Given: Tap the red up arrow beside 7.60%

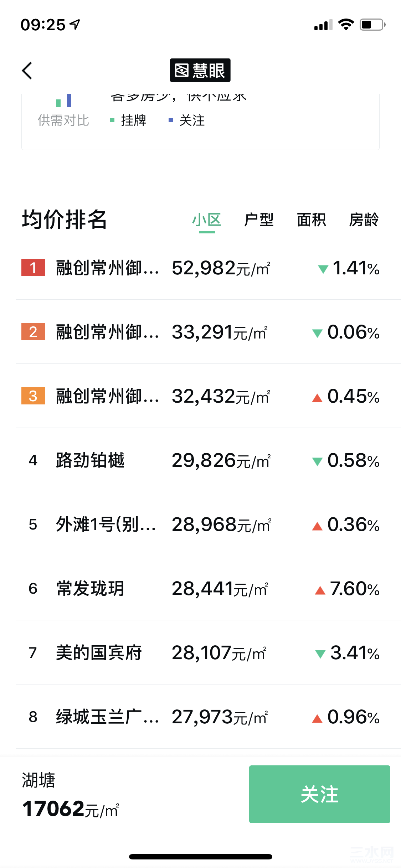Looking at the screenshot, I should coord(320,590).
